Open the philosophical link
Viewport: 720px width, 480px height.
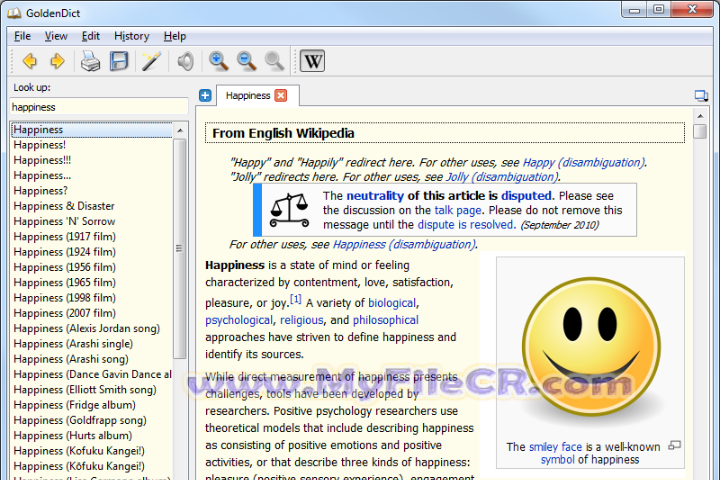[386, 320]
